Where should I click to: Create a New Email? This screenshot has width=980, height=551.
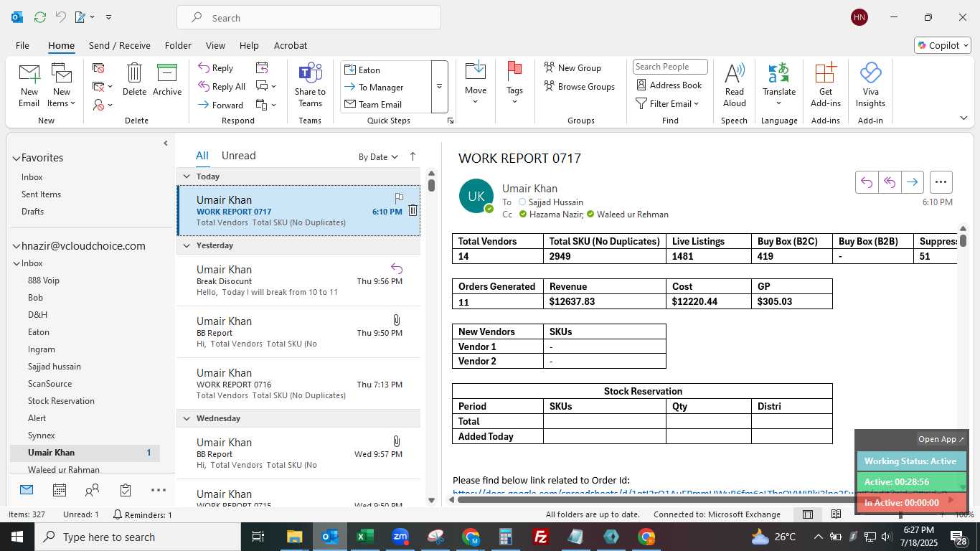pyautogui.click(x=29, y=85)
